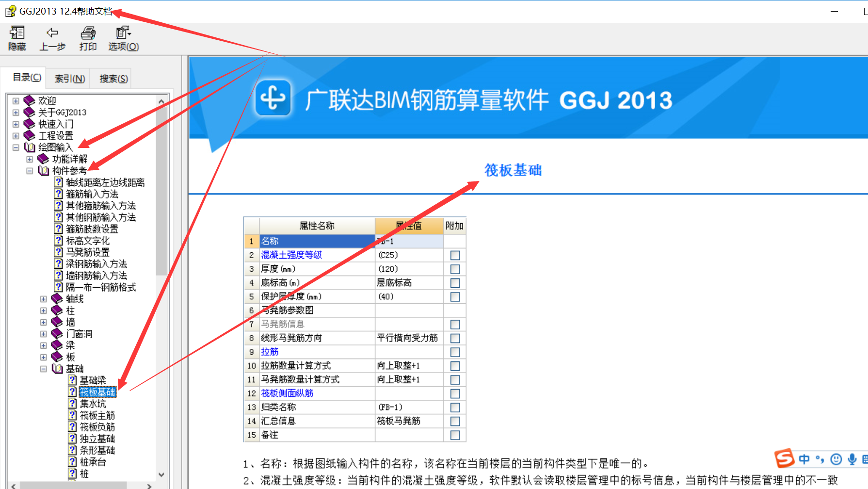Click the 属性名称 column header
The image size is (868, 489).
[x=317, y=226]
